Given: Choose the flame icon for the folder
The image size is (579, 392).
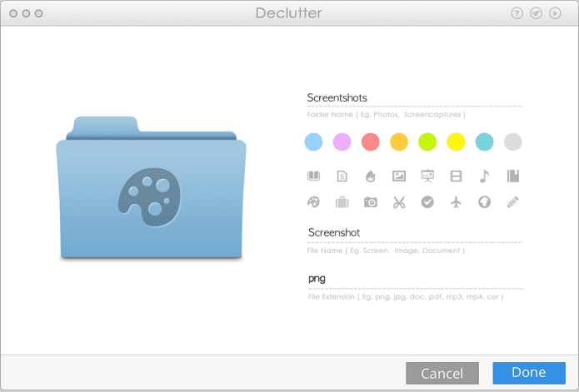Looking at the screenshot, I should [371, 176].
